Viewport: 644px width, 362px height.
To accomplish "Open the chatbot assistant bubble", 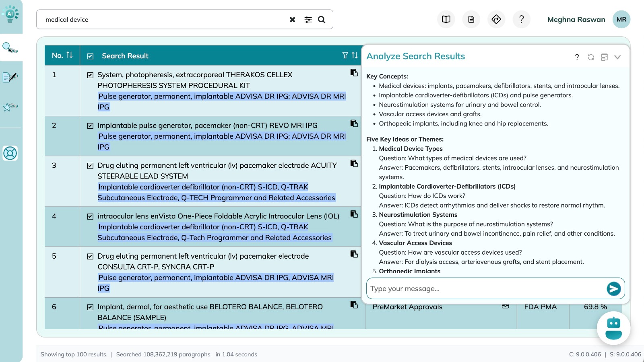I will [x=613, y=328].
